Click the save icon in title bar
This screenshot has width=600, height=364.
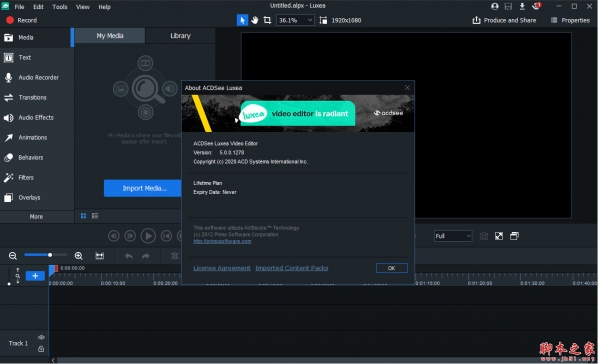[x=508, y=6]
